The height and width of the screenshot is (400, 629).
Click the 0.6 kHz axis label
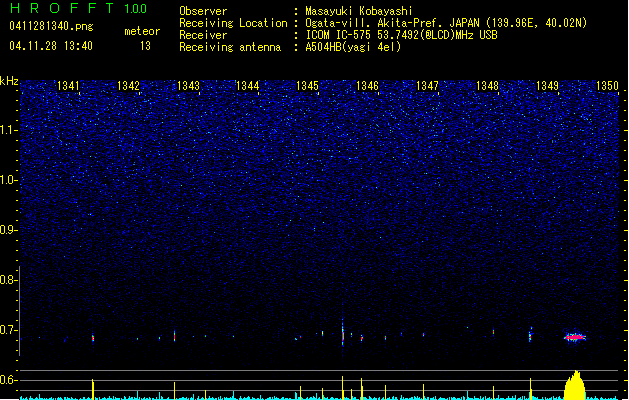coord(9,380)
